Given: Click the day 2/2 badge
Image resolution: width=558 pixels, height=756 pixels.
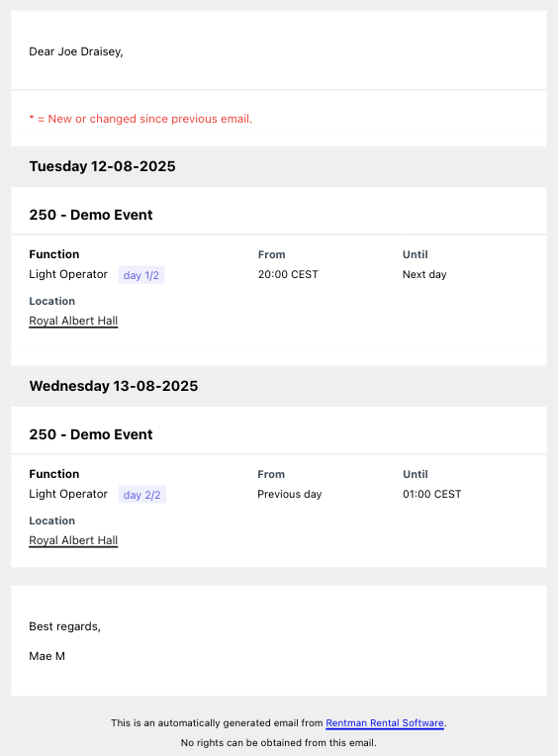Looking at the screenshot, I should pyautogui.click(x=142, y=495).
